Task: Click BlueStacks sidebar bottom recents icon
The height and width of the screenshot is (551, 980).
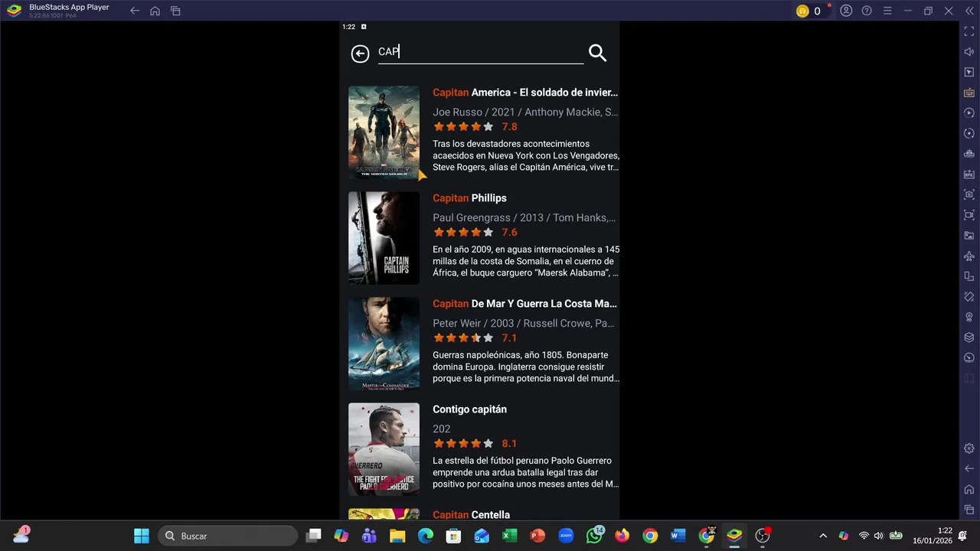Action: pos(969,510)
